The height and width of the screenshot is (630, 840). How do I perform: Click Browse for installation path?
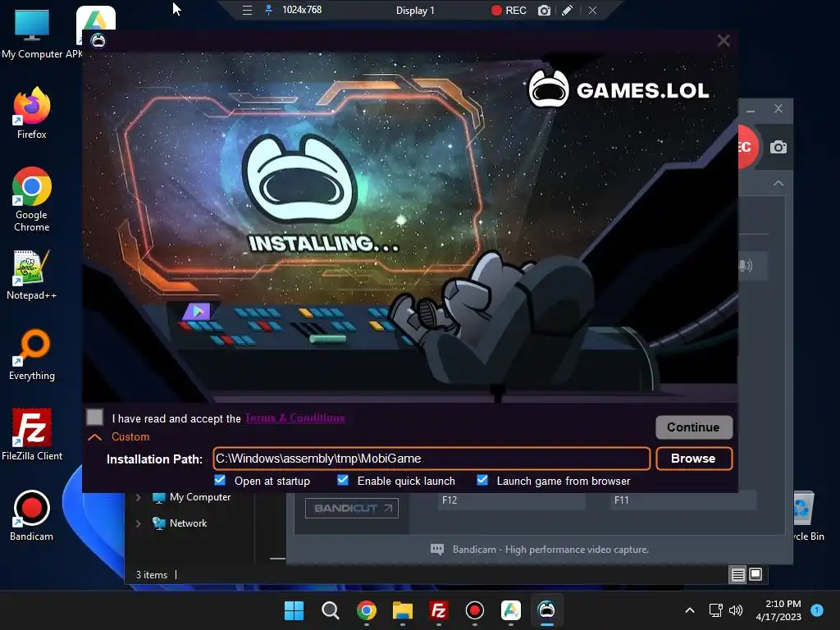pyautogui.click(x=694, y=459)
